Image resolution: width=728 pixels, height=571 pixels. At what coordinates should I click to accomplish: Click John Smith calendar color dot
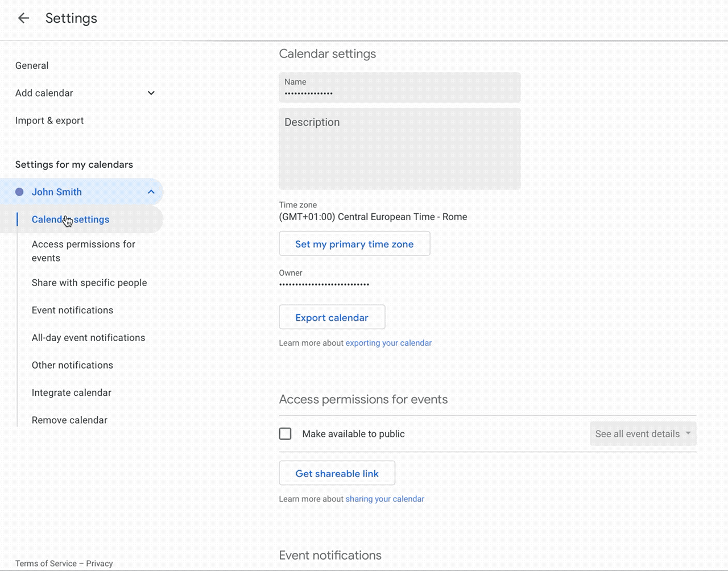pyautogui.click(x=19, y=192)
